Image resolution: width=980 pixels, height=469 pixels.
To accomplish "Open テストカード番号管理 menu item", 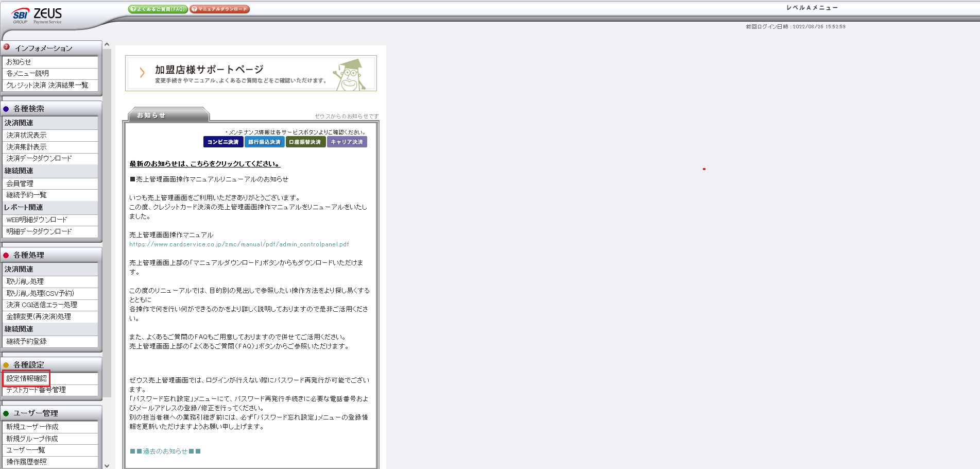I will [x=50, y=390].
